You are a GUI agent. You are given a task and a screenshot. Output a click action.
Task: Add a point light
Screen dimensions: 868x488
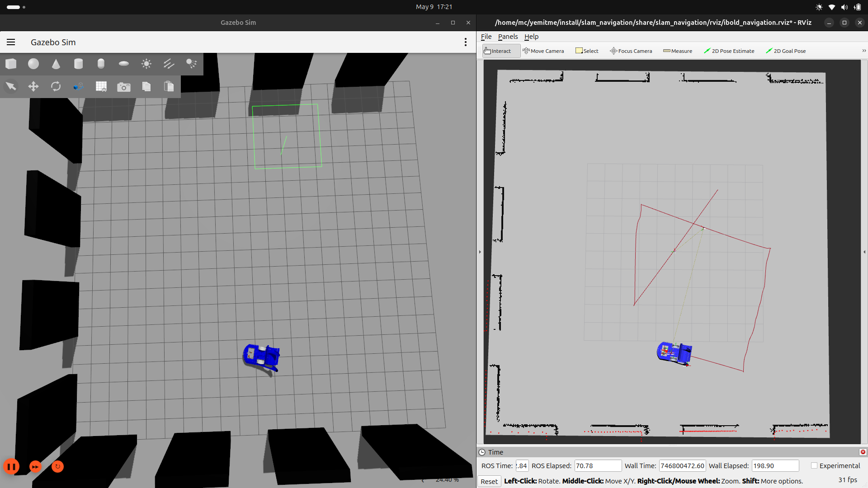point(146,64)
